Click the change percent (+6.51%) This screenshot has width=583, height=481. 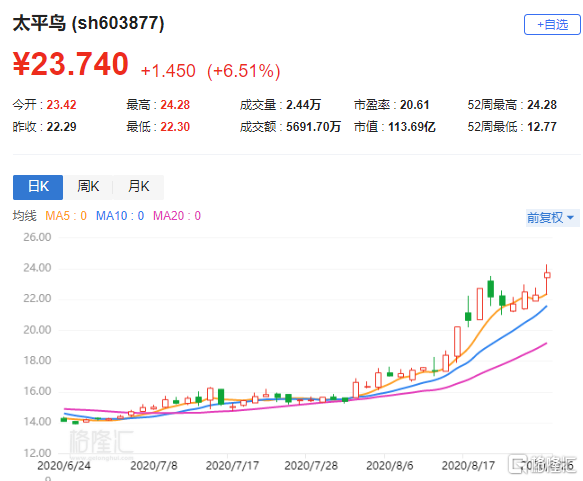(244, 71)
